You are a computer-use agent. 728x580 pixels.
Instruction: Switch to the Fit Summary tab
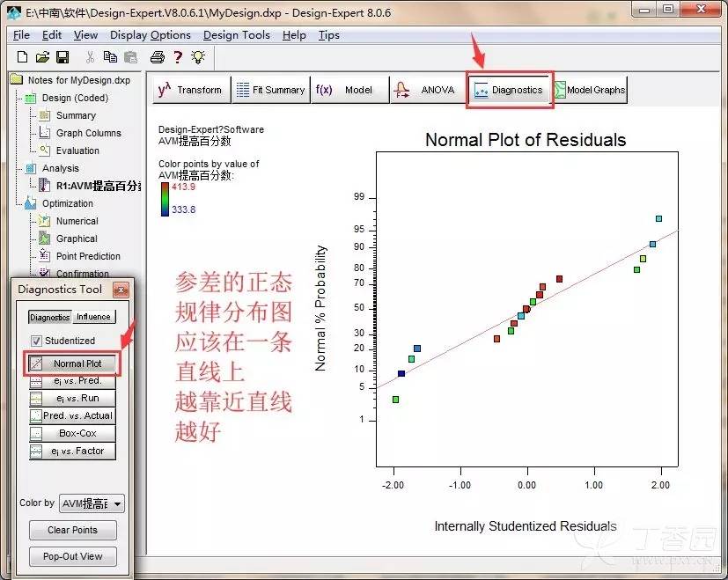270,90
